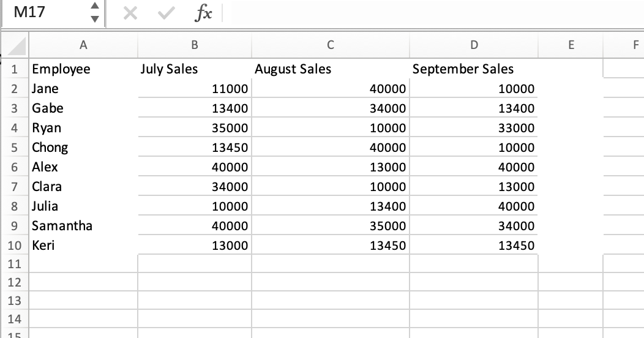Click the Employee header cell
This screenshot has width=644, height=338.
point(83,69)
